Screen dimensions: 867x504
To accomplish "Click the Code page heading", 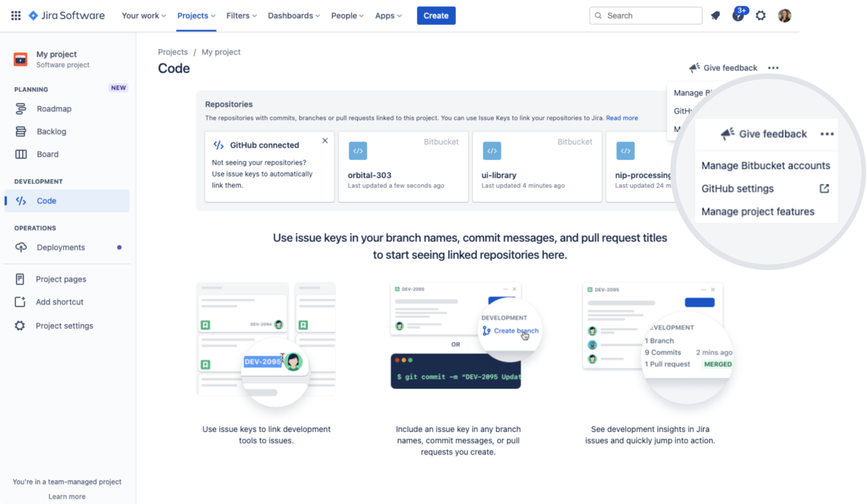I will [174, 69].
